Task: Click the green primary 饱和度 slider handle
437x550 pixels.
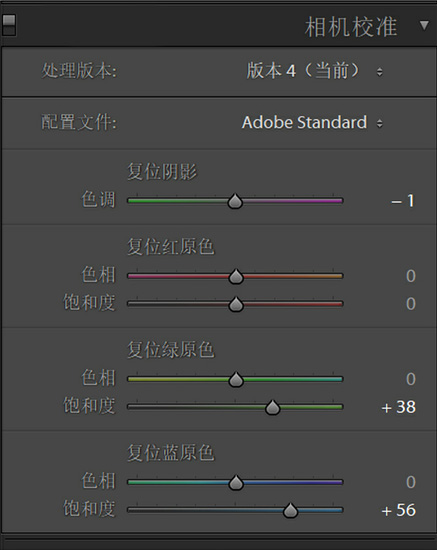Action: click(x=273, y=407)
